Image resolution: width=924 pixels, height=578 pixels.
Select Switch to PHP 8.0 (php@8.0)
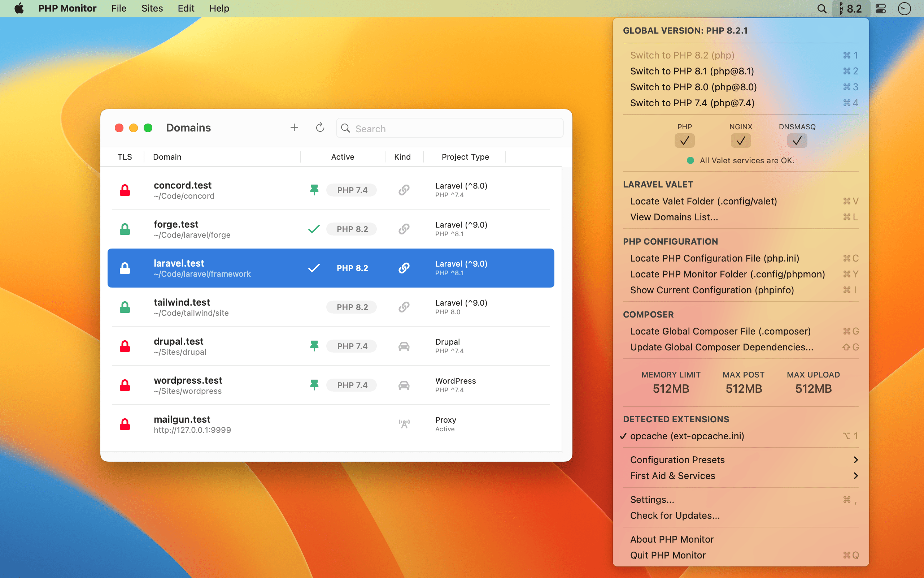(x=741, y=87)
